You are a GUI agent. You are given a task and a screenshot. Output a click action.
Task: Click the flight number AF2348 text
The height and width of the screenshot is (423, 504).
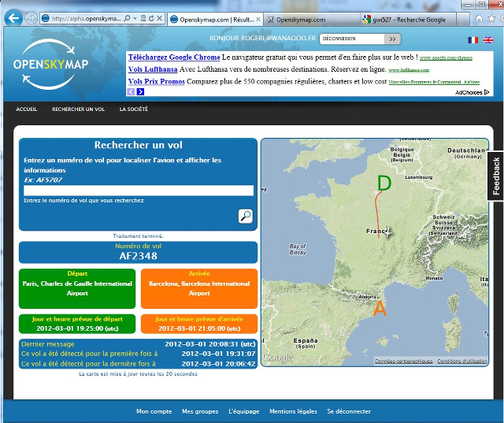coord(139,256)
